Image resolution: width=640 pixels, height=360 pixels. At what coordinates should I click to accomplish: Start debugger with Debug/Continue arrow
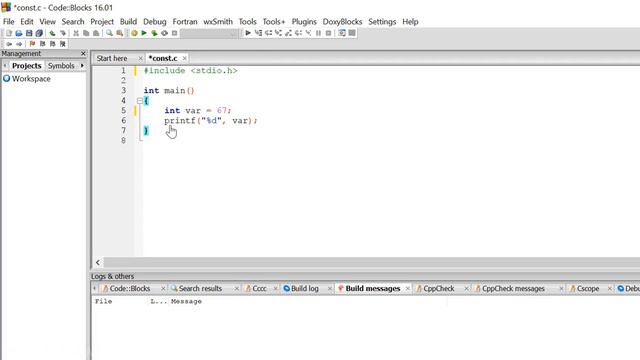pyautogui.click(x=248, y=33)
